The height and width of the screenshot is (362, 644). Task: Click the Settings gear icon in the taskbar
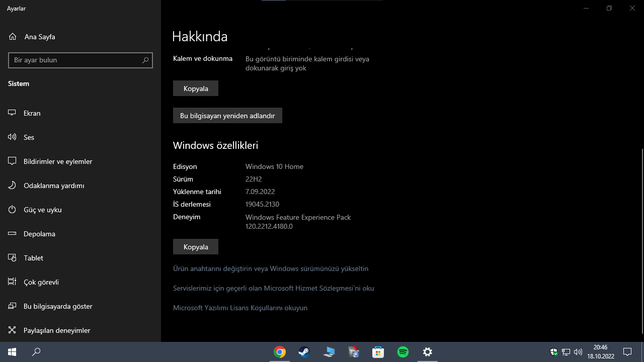click(x=428, y=352)
